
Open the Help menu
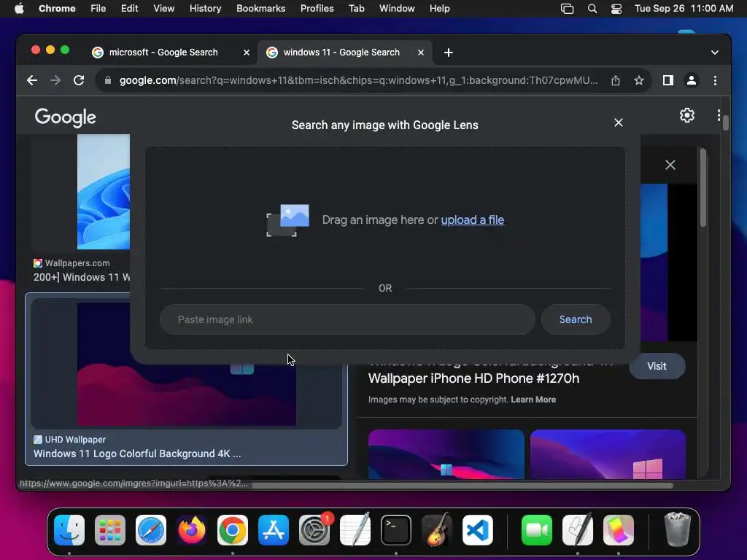439,9
